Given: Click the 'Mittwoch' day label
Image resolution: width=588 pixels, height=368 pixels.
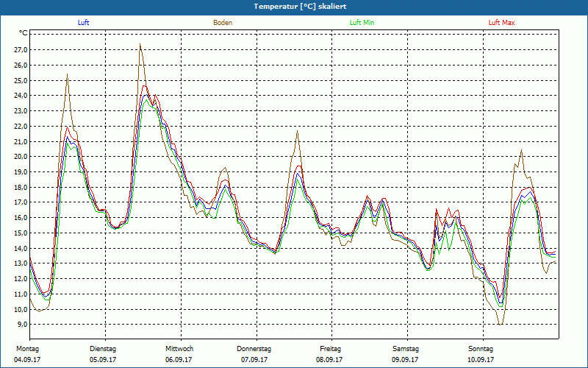Looking at the screenshot, I should [179, 349].
